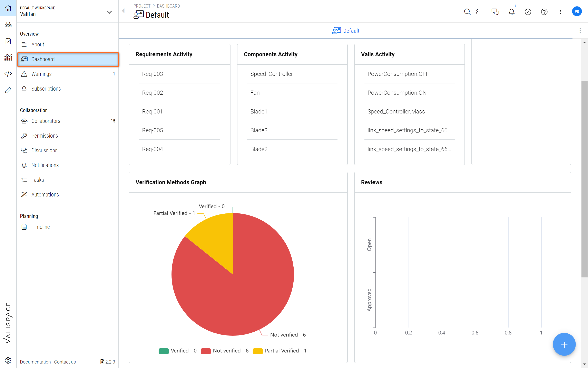Image resolution: width=588 pixels, height=368 pixels.
Task: Click version 2.2.3 release notes
Action: pyautogui.click(x=108, y=362)
